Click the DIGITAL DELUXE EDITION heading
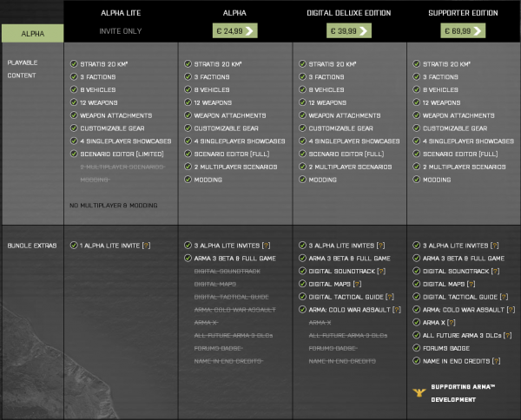This screenshot has height=420, width=521. 349,13
